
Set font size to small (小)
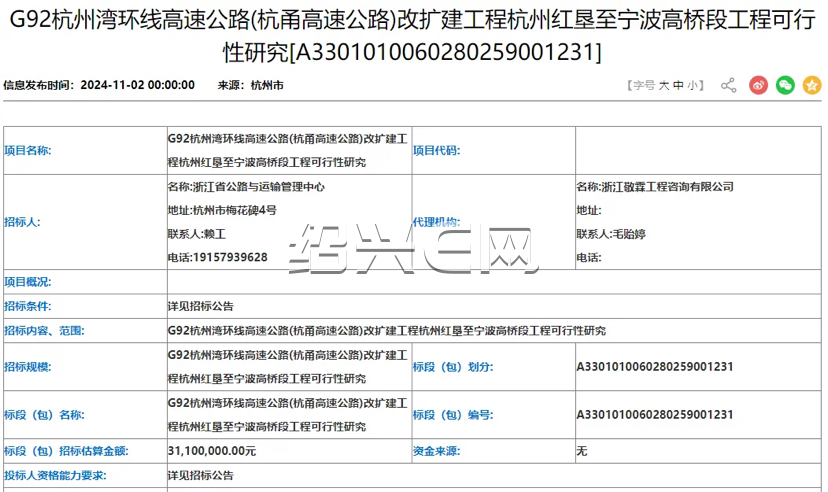692,85
